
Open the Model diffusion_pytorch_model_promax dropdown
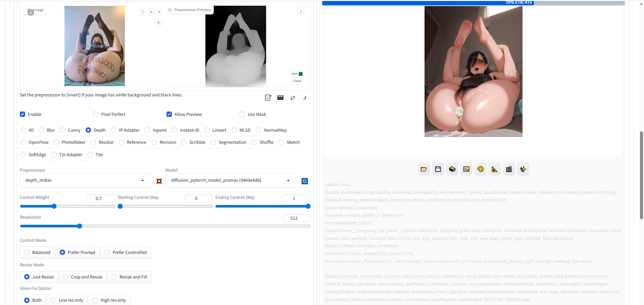click(232, 180)
